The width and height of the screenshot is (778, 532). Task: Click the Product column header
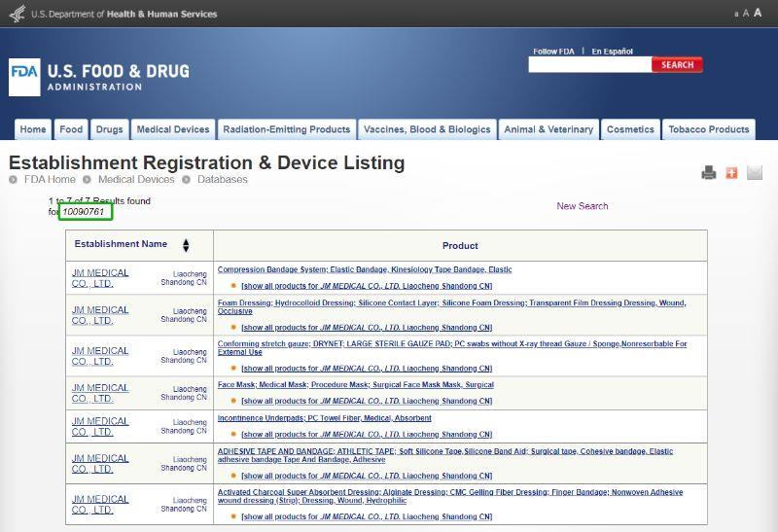(460, 246)
